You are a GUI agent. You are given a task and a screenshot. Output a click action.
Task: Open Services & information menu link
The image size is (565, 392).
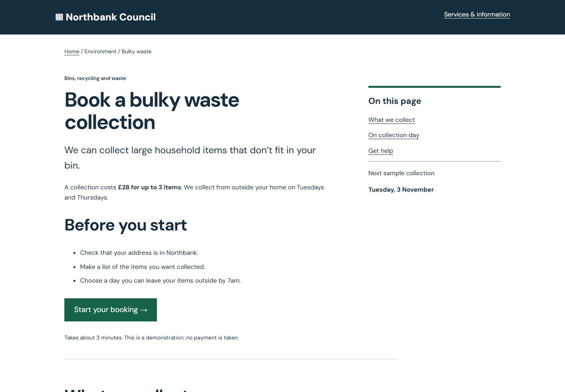[x=477, y=15]
